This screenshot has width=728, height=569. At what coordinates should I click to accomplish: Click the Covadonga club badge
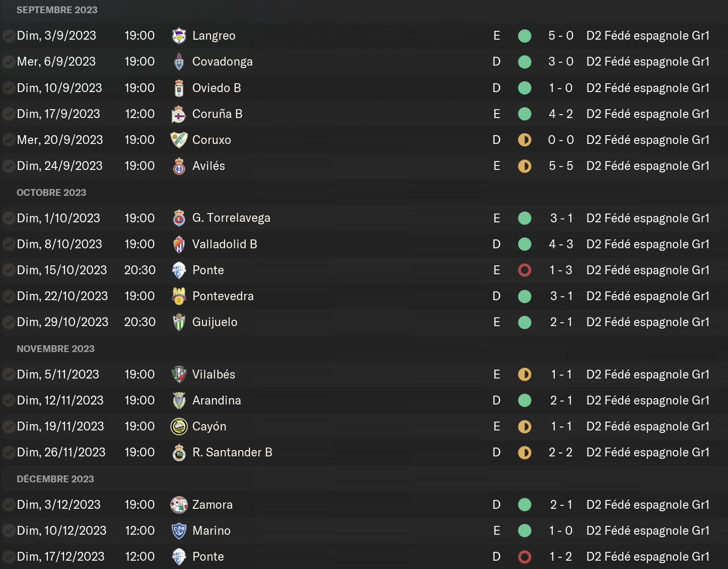(179, 62)
